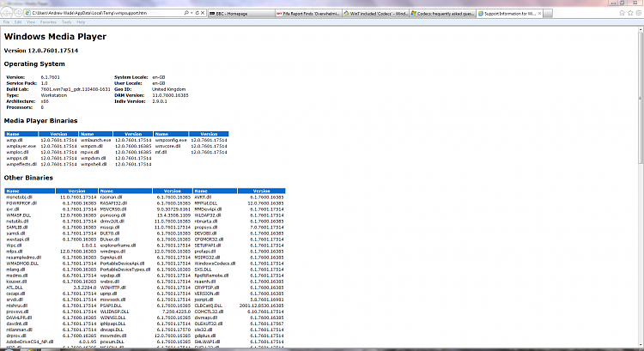Click the Operating System heading
Screen dimensions: 644x351
coord(34,64)
